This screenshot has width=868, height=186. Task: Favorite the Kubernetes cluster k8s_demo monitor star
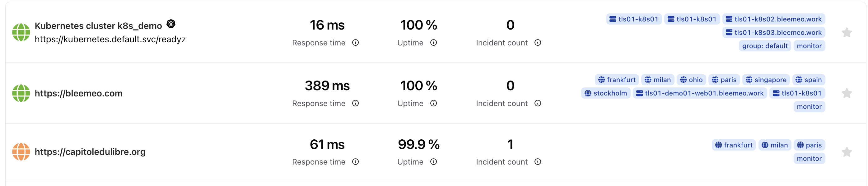click(847, 33)
